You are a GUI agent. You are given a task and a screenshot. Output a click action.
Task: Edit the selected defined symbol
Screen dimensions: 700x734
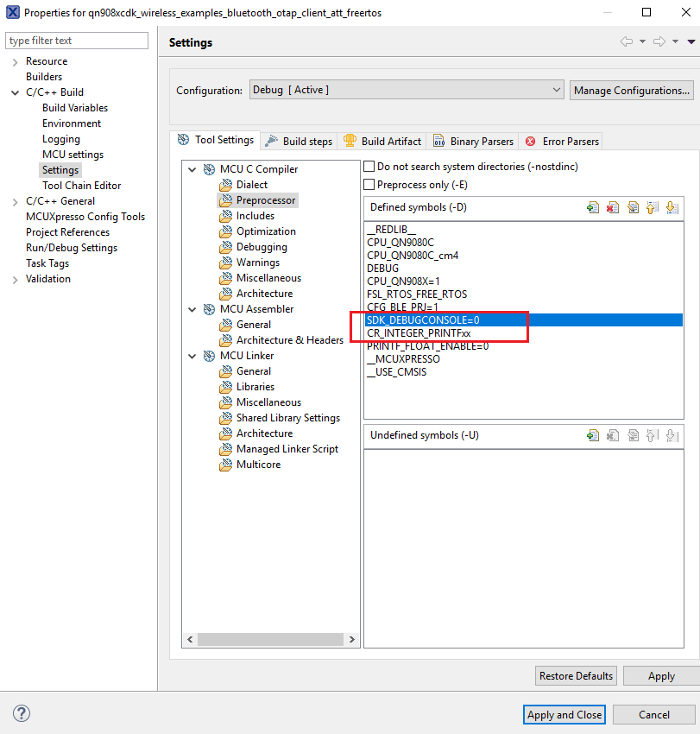[x=633, y=207]
